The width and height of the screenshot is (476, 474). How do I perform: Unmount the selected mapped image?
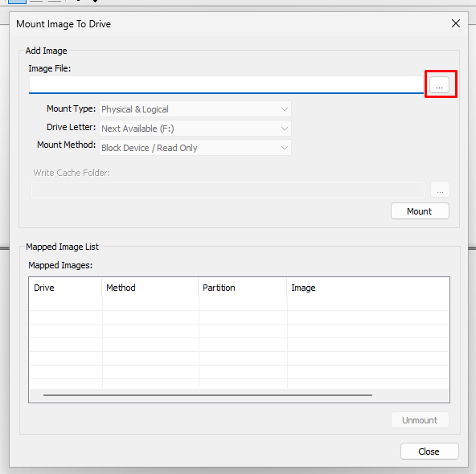(x=420, y=420)
